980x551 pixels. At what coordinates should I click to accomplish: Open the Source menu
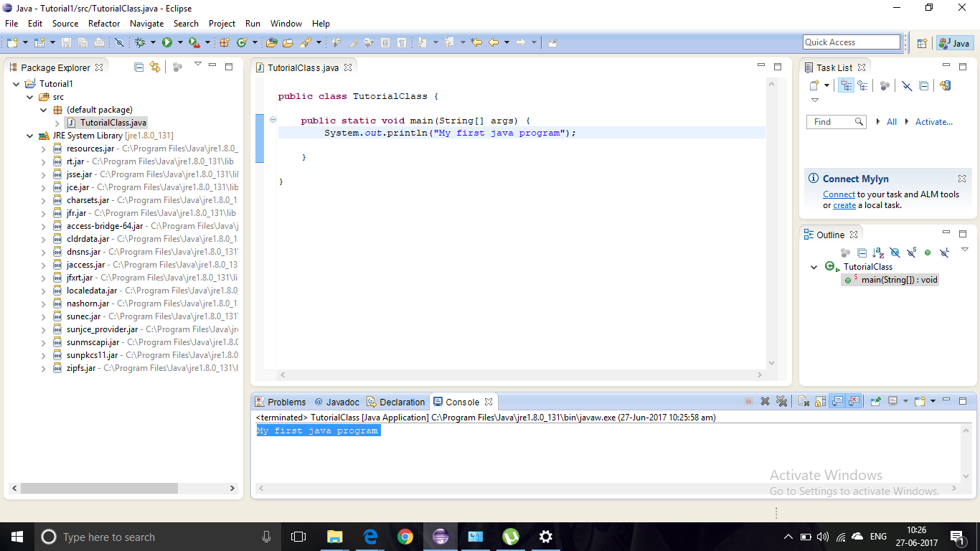pos(65,24)
